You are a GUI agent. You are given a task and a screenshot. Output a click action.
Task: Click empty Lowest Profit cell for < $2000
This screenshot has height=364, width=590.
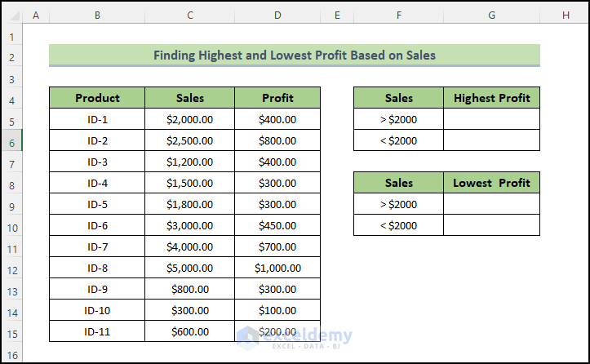[x=491, y=225]
